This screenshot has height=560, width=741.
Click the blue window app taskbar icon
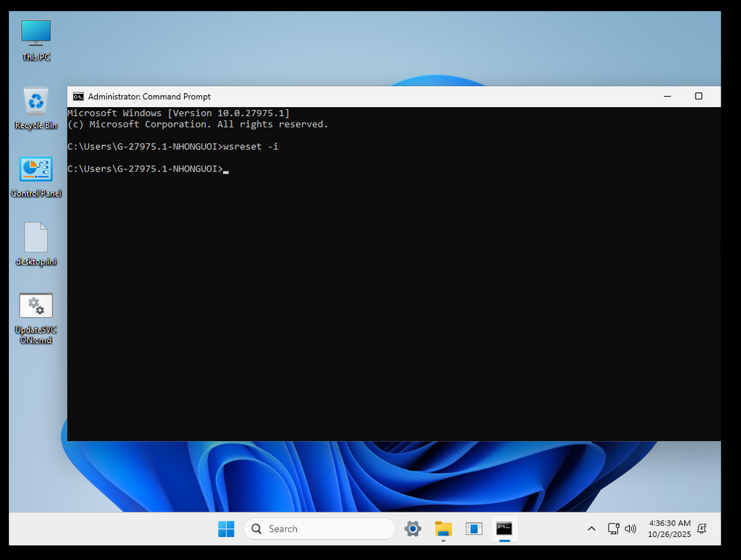click(474, 528)
